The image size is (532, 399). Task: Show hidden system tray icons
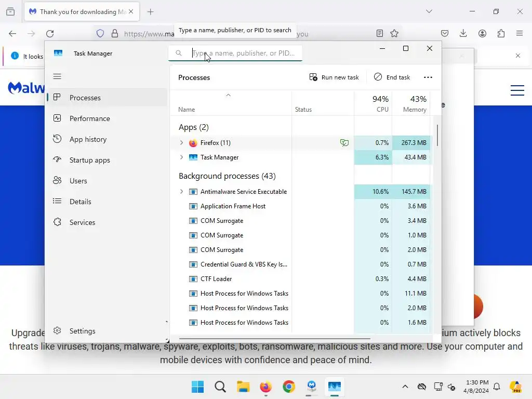click(x=405, y=387)
